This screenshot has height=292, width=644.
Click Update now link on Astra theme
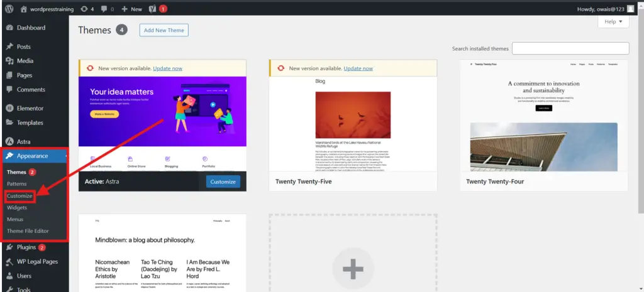click(x=167, y=68)
